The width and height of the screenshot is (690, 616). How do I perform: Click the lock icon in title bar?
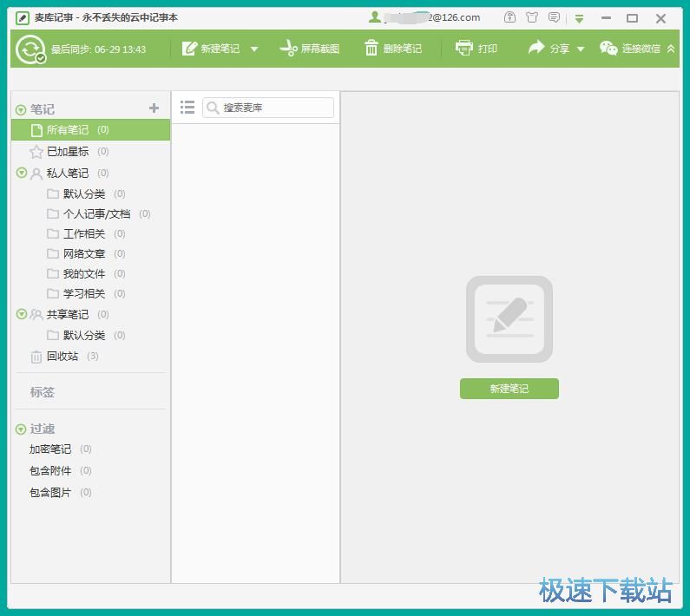click(x=509, y=17)
